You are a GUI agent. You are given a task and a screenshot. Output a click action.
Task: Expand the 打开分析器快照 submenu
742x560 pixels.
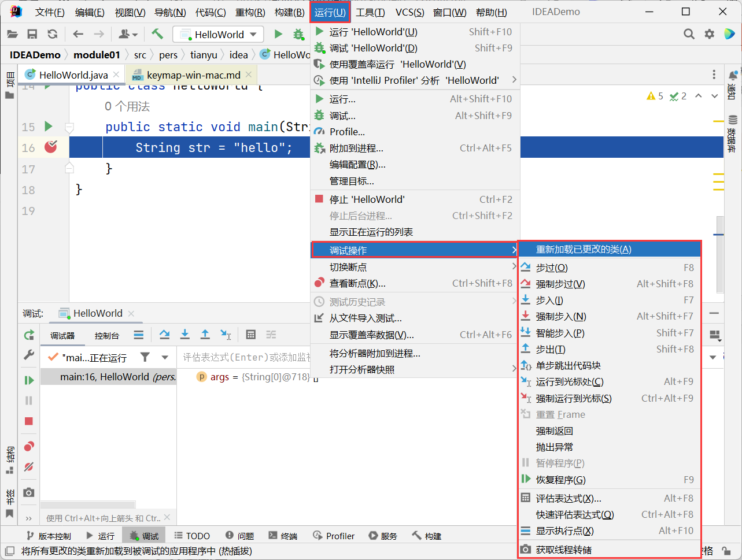click(x=415, y=369)
